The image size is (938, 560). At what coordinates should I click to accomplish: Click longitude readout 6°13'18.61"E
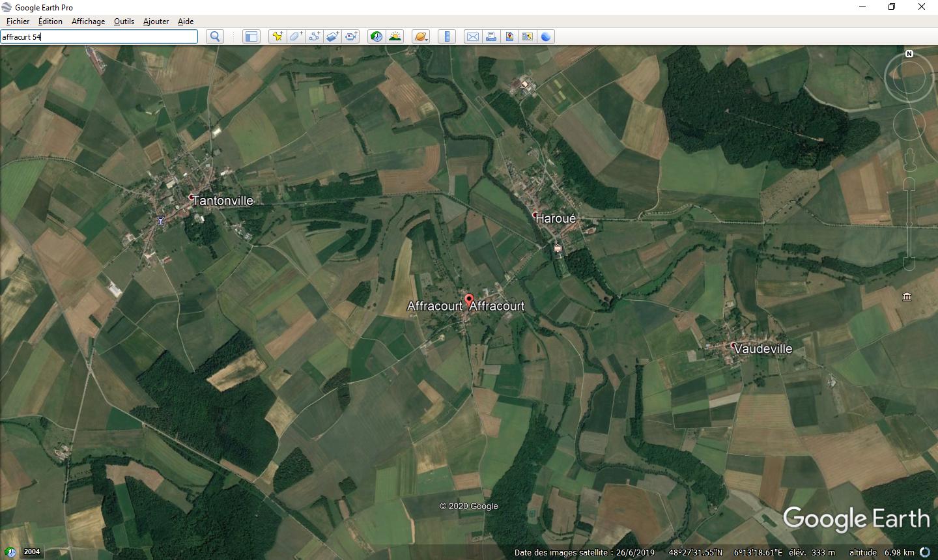(x=758, y=553)
